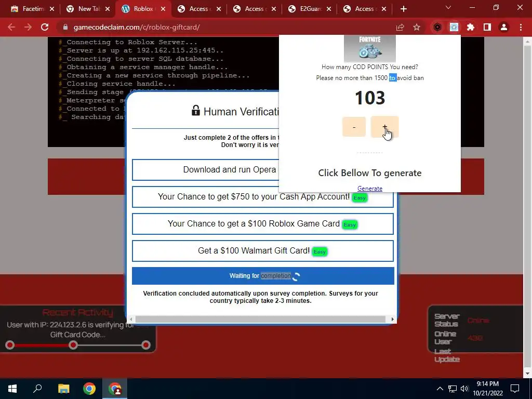Open the Windows notification center
532x399 pixels.
tap(515, 389)
